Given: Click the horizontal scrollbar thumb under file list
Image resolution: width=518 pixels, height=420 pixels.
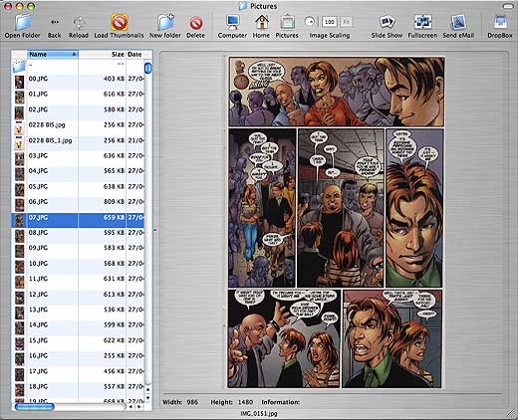Looking at the screenshot, I should pyautogui.click(x=34, y=406).
